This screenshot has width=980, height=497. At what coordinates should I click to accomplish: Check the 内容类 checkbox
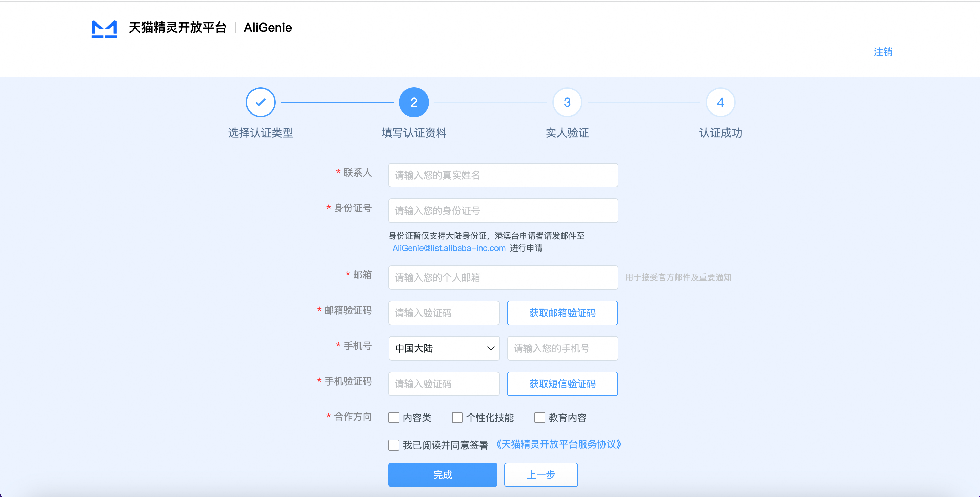pos(394,418)
